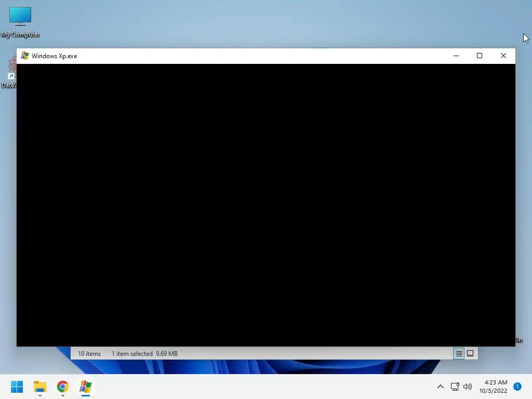
Task: Show hidden system tray icons
Action: [441, 387]
